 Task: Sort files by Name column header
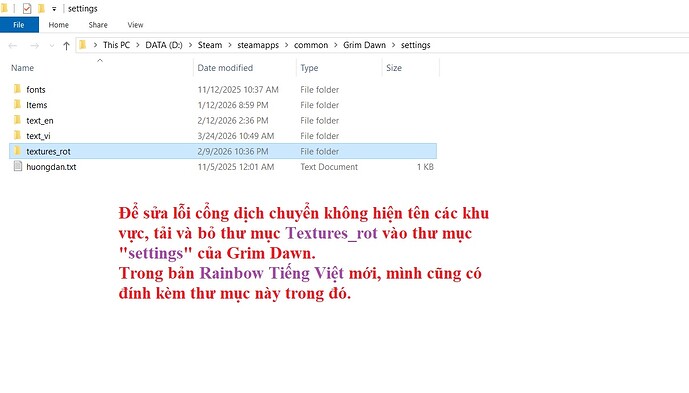pos(22,68)
